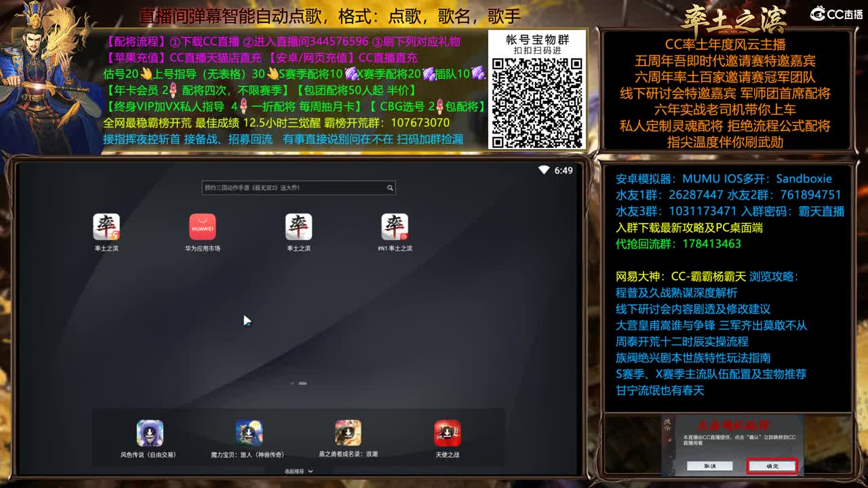Click the text 程普及久战熟谋深度解析

tap(676, 293)
